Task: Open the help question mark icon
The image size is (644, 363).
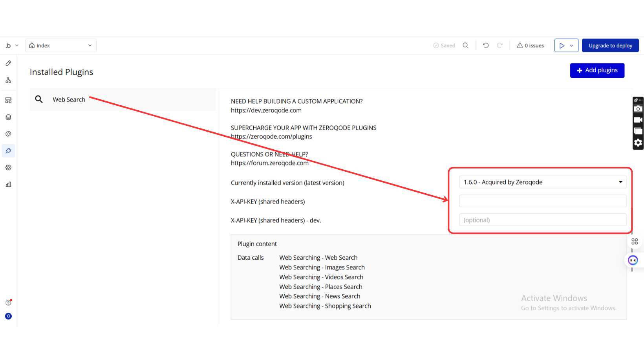Action: [8, 302]
